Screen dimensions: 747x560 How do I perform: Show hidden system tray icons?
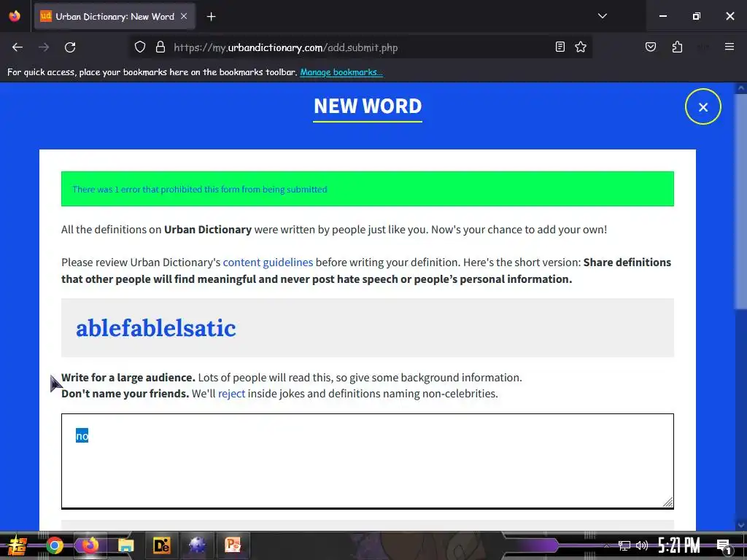[x=606, y=546]
